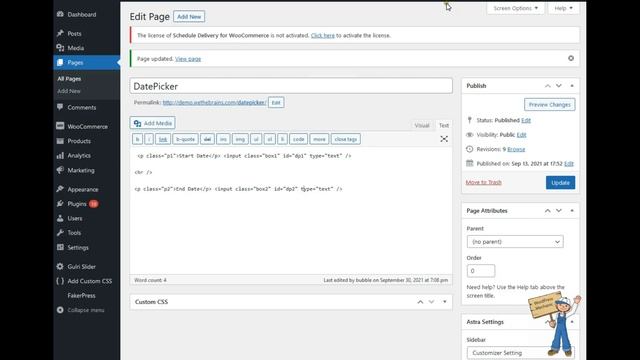Click the View page link
Viewport: 640px width, 360px height.
click(188, 59)
